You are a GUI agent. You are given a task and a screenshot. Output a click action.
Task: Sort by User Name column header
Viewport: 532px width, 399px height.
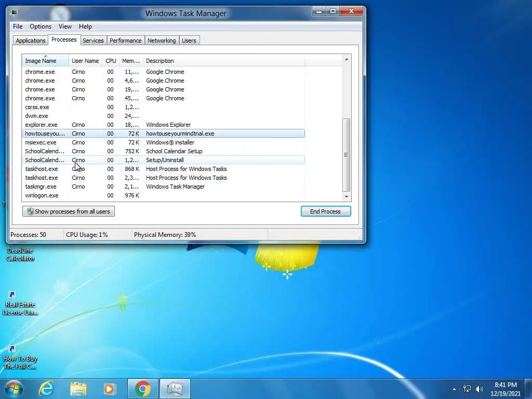pyautogui.click(x=85, y=61)
